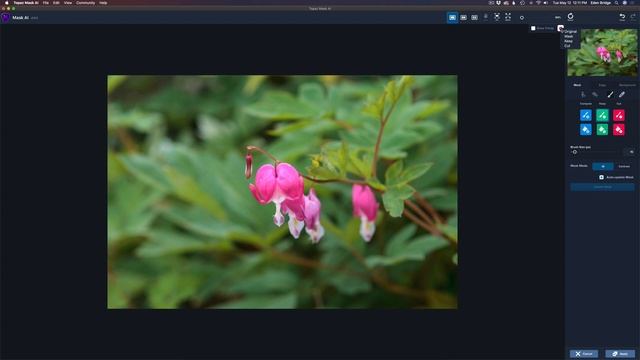This screenshot has width=640, height=360.
Task: Choose Mask from the view dropdown
Action: 569,36
